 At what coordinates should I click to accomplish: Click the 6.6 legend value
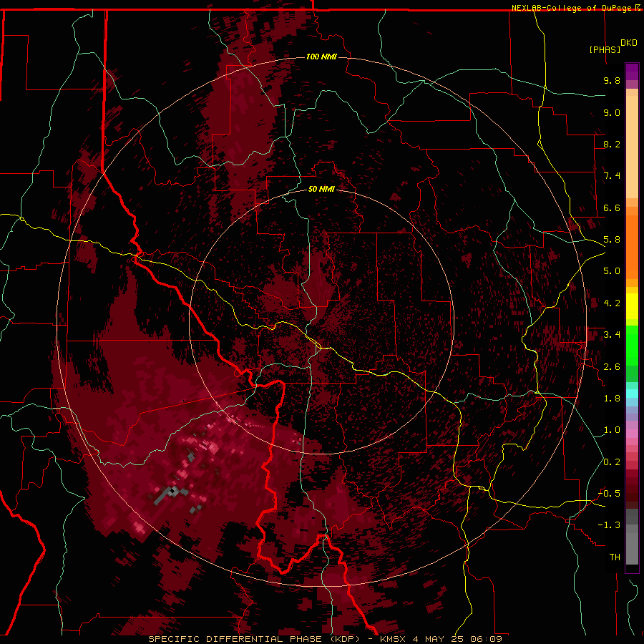point(612,208)
